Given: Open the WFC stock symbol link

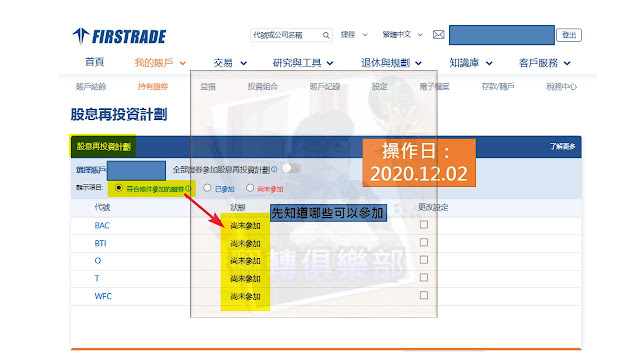Looking at the screenshot, I should 103,296.
